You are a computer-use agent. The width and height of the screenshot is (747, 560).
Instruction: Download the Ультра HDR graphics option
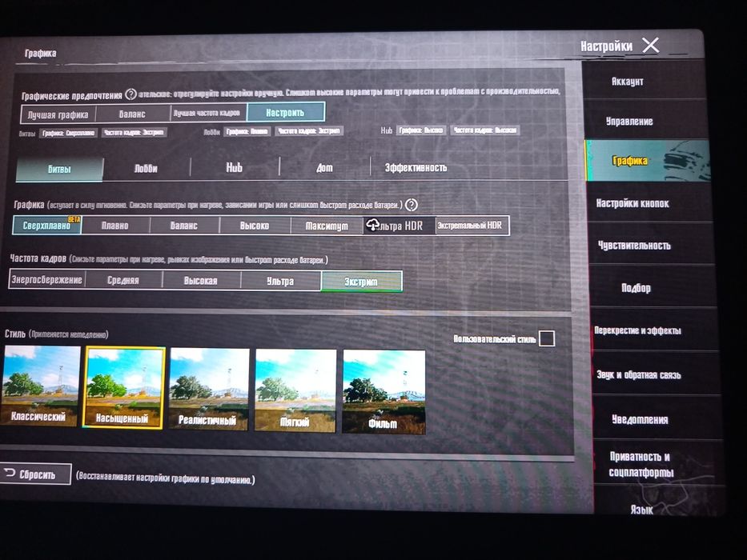click(x=399, y=226)
